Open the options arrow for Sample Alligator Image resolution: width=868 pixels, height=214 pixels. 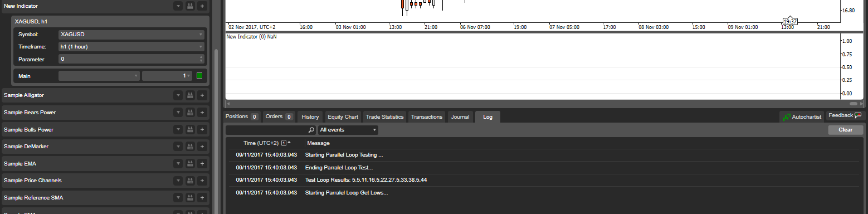(x=178, y=95)
